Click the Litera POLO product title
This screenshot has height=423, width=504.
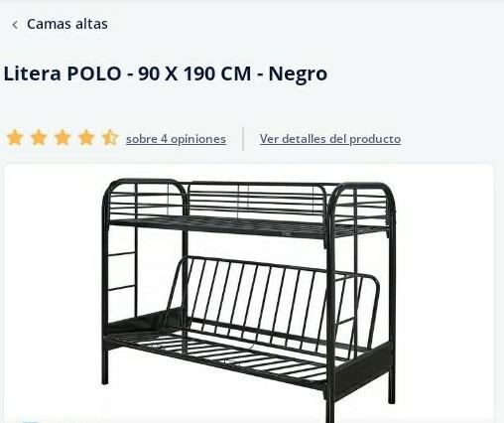tap(166, 73)
